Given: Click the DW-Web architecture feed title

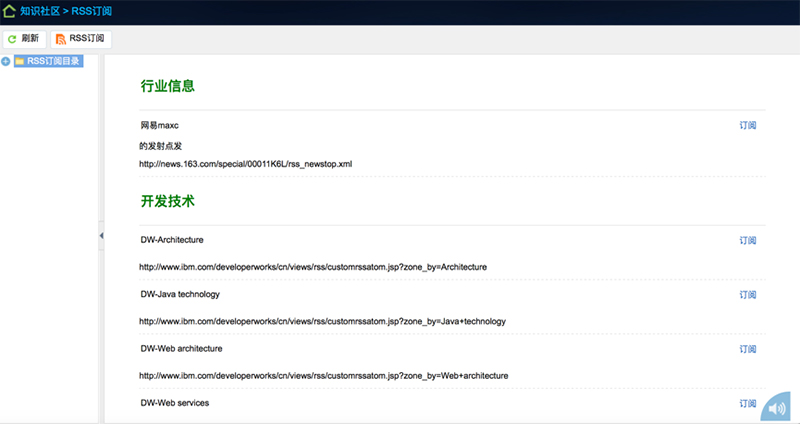Looking at the screenshot, I should 182,348.
